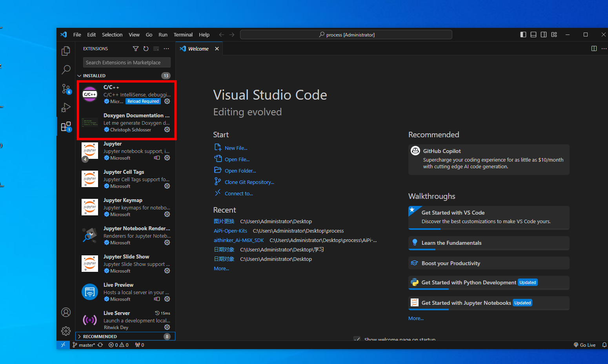608x364 pixels.
Task: Open the File menu
Action: [x=77, y=35]
